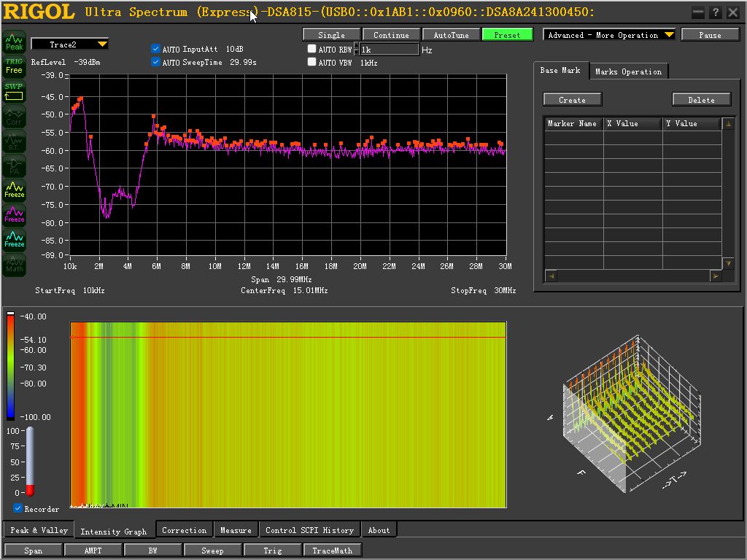The height and width of the screenshot is (560, 747).
Task: Expand Advanced - More Operation dropdown
Action: click(609, 35)
